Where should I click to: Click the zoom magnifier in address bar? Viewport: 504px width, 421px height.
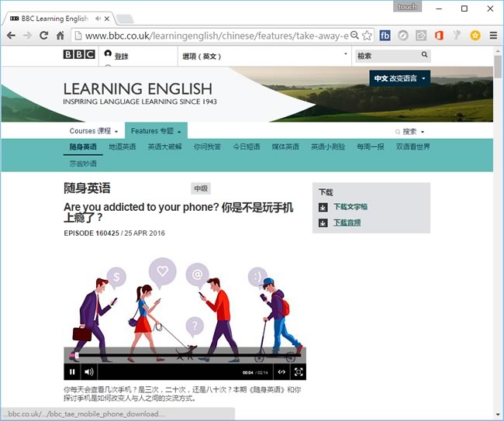354,35
